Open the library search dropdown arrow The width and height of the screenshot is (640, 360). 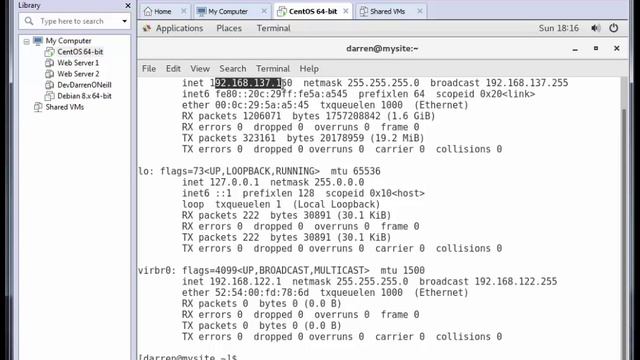coord(124,21)
